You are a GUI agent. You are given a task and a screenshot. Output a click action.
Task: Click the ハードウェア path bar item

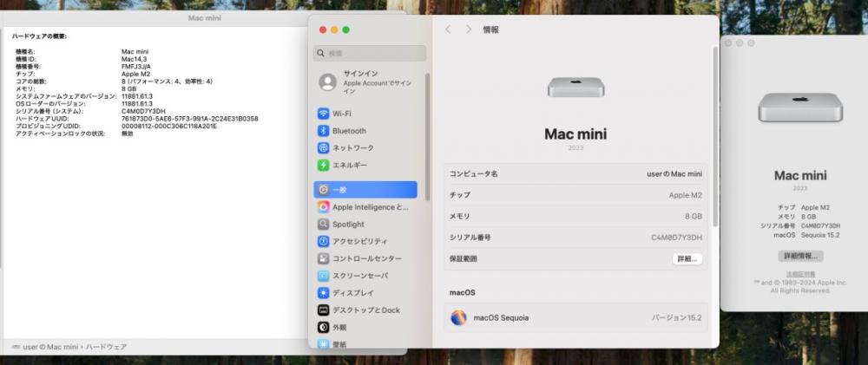pos(106,347)
